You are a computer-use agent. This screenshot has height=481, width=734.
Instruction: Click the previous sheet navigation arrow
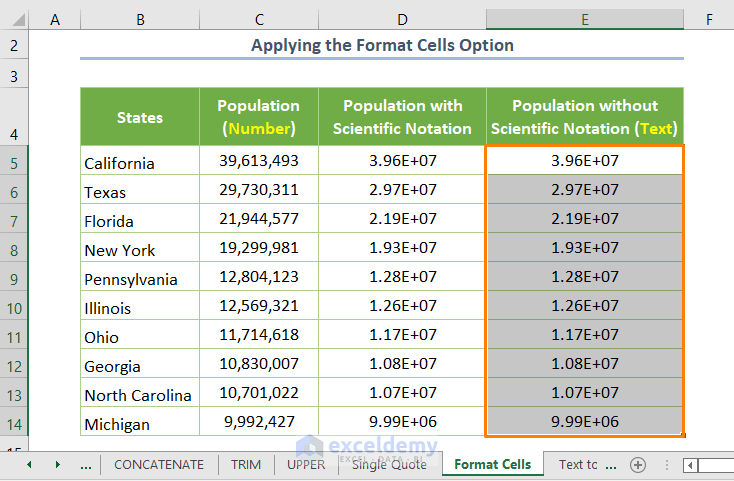[x=29, y=464]
